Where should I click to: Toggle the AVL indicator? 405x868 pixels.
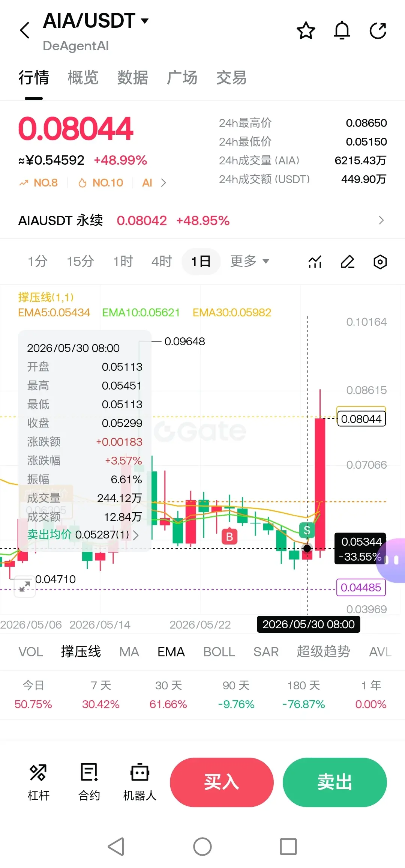(x=380, y=652)
